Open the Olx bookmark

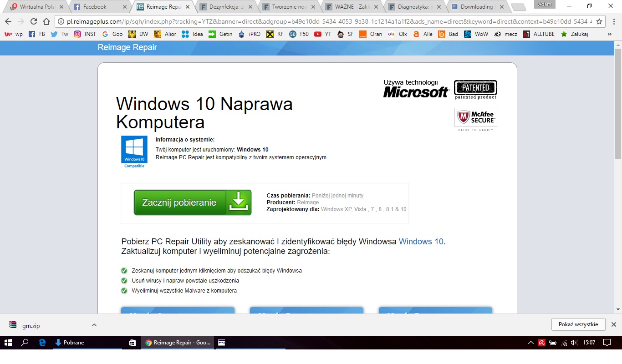(398, 34)
